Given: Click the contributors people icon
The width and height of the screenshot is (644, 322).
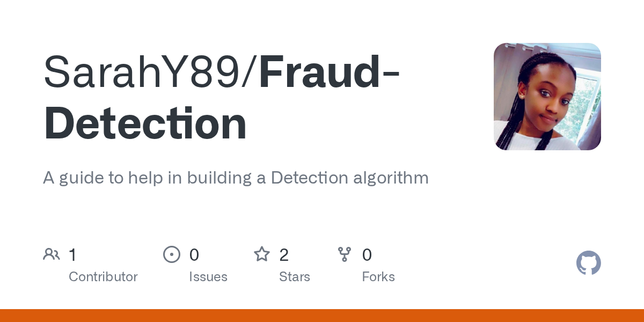Looking at the screenshot, I should tap(51, 254).
